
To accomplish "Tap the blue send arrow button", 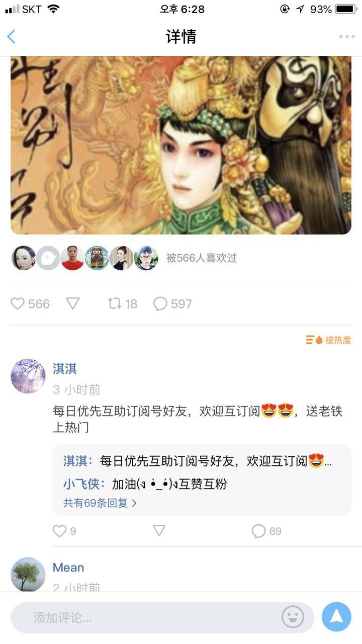I will click(x=336, y=617).
